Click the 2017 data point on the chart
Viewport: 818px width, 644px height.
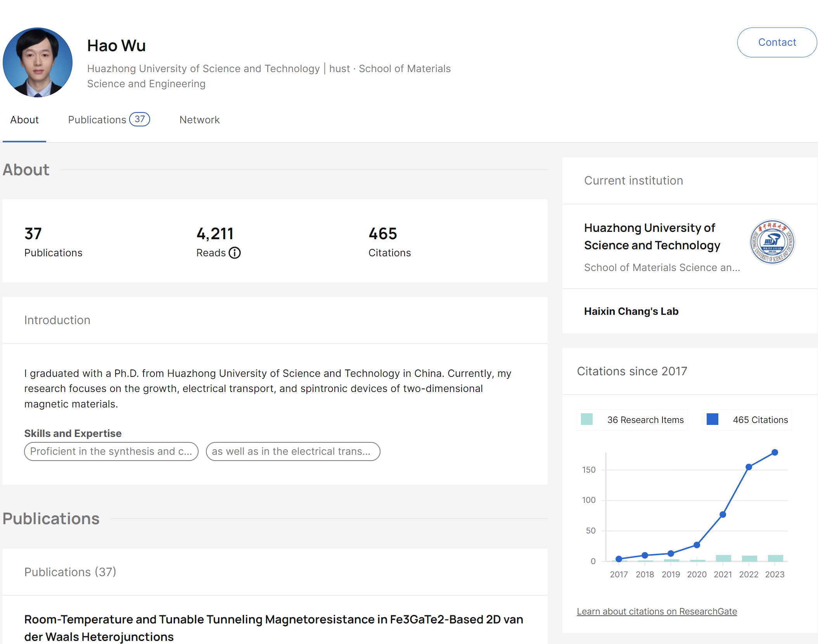(619, 559)
